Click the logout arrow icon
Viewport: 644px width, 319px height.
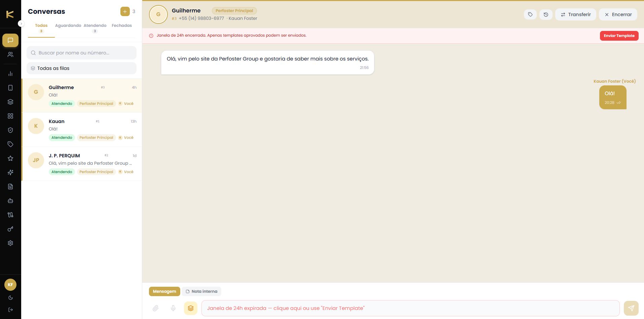coord(10,310)
